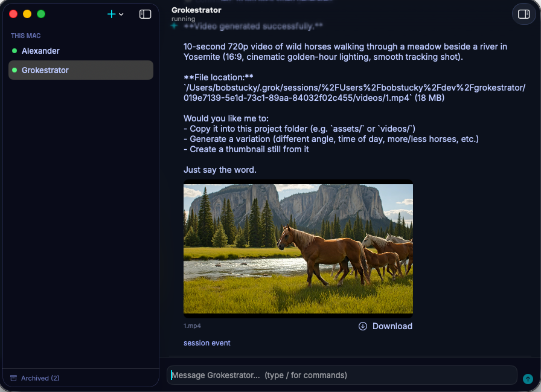Click the 'Would you like me to:' text
Image resolution: width=541 pixels, height=392 pixels.
[226, 118]
